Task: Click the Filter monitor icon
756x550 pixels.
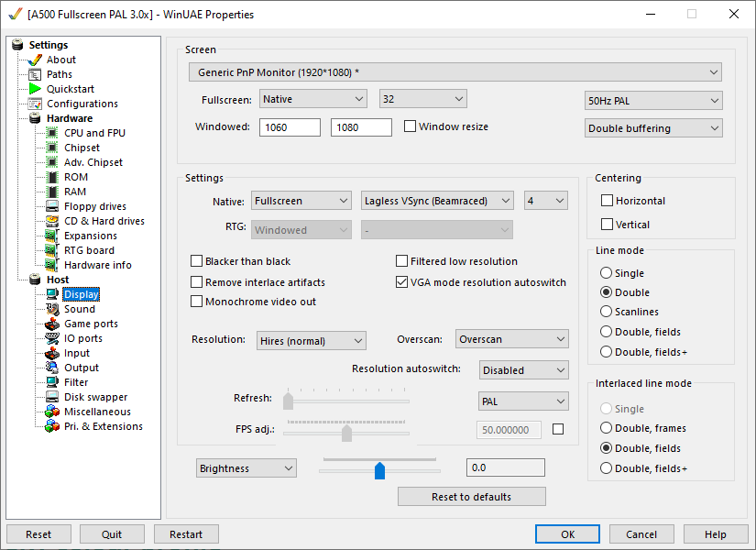Action: pos(52,382)
